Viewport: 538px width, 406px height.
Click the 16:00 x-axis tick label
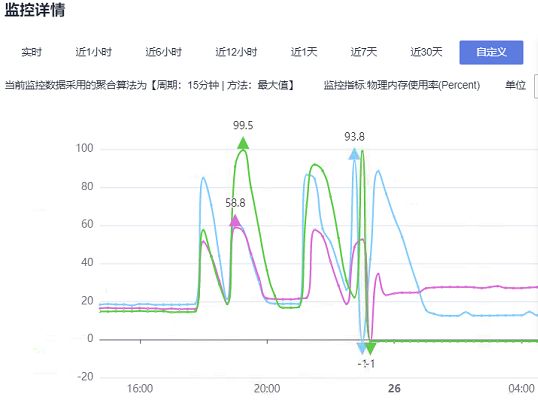tap(140, 388)
